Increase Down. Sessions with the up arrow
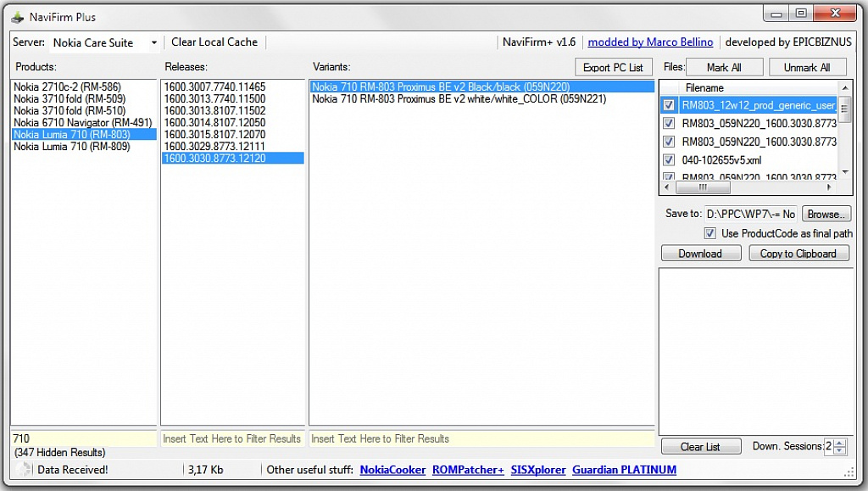 pos(840,443)
